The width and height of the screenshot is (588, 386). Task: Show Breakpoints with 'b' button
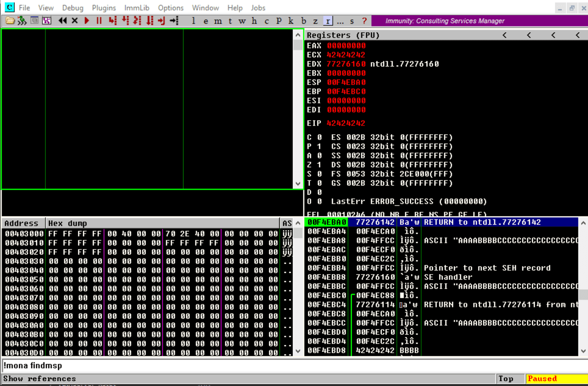pyautogui.click(x=303, y=21)
